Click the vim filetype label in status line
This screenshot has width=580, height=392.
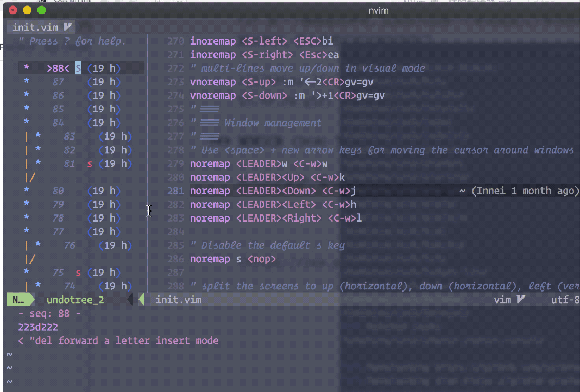503,300
